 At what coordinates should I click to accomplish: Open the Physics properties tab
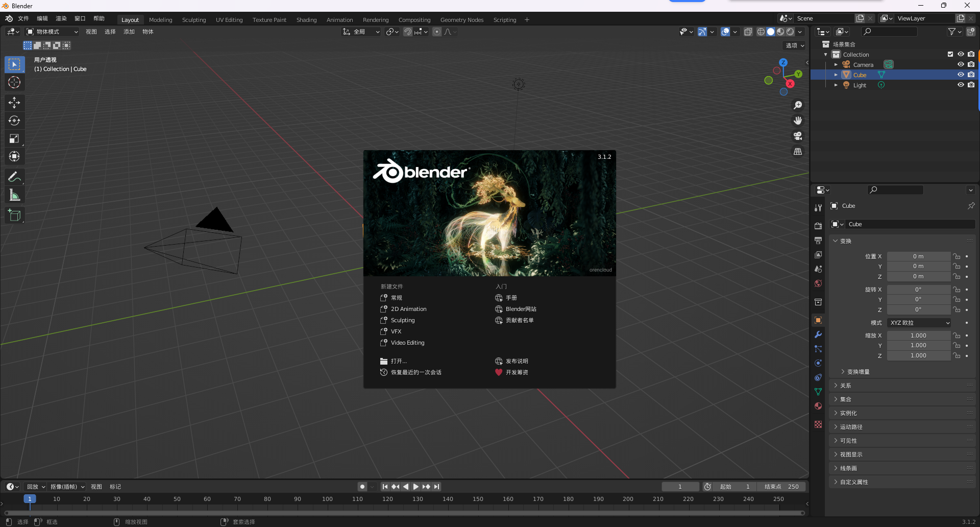pyautogui.click(x=818, y=363)
